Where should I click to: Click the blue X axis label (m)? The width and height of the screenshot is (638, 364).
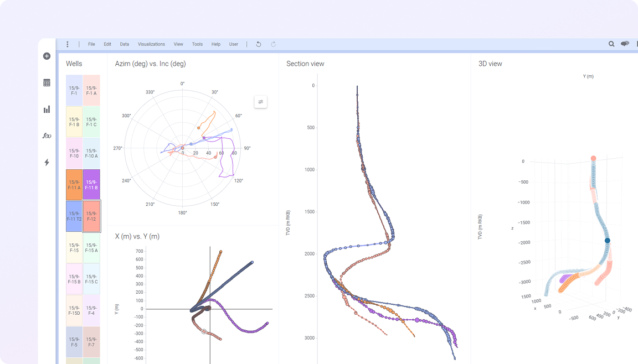click(126, 237)
